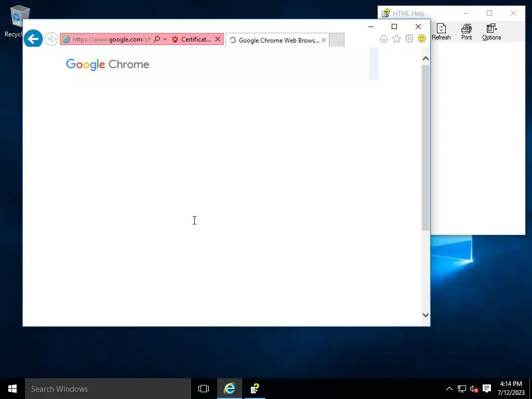
Task: Stop loading with the address bar X
Action: pyautogui.click(x=218, y=39)
